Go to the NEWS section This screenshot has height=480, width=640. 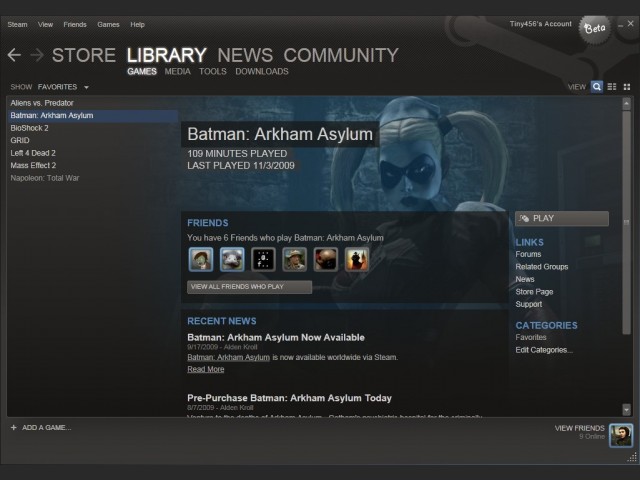pyautogui.click(x=245, y=55)
